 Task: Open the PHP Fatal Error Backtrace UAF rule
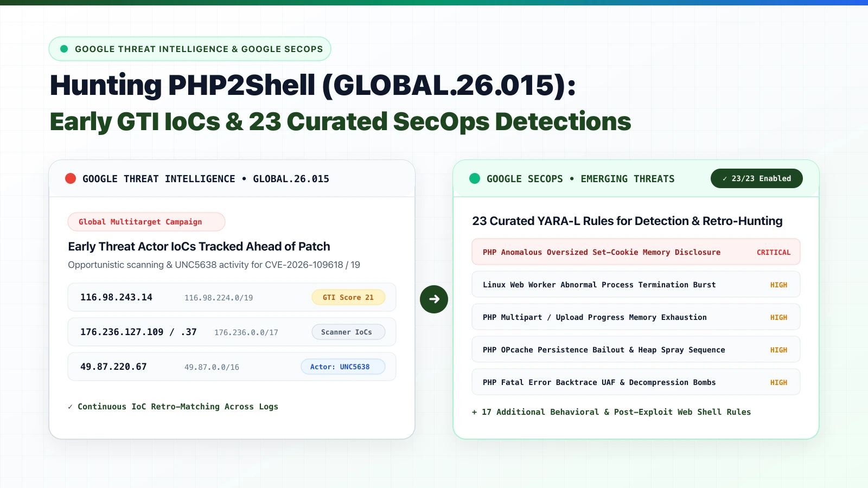click(636, 382)
